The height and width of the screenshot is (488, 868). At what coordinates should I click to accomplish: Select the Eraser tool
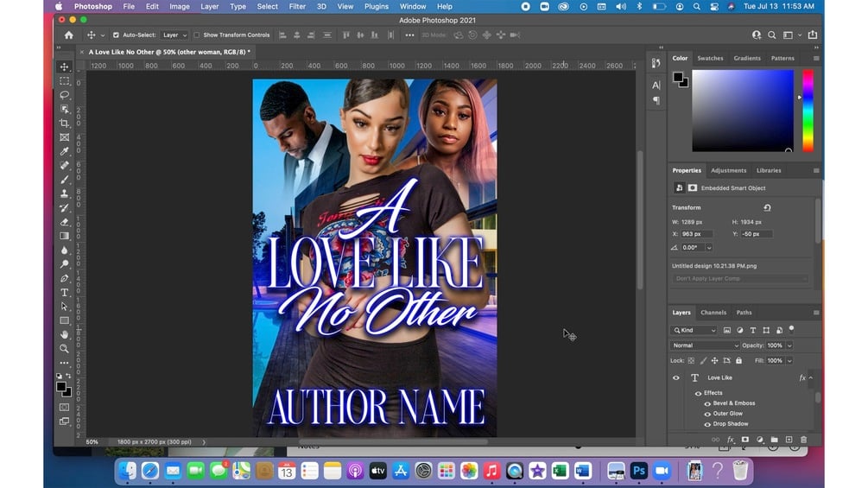(64, 222)
